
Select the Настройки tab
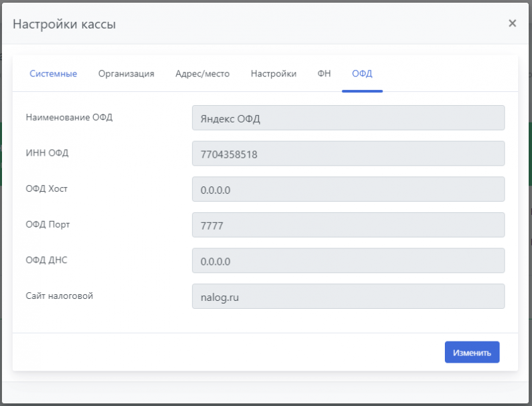pyautogui.click(x=273, y=74)
